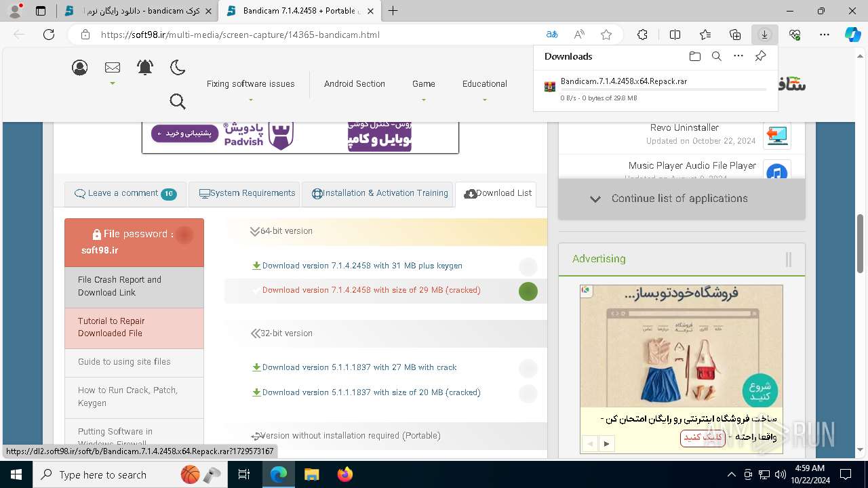The image size is (868, 488).
Task: Expand Continue list of applications
Action: coord(682,199)
